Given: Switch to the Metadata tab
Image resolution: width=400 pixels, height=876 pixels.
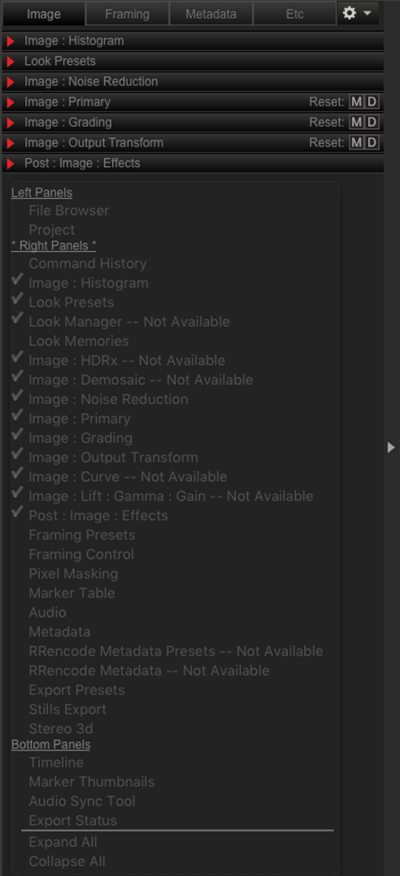Looking at the screenshot, I should click(x=211, y=14).
